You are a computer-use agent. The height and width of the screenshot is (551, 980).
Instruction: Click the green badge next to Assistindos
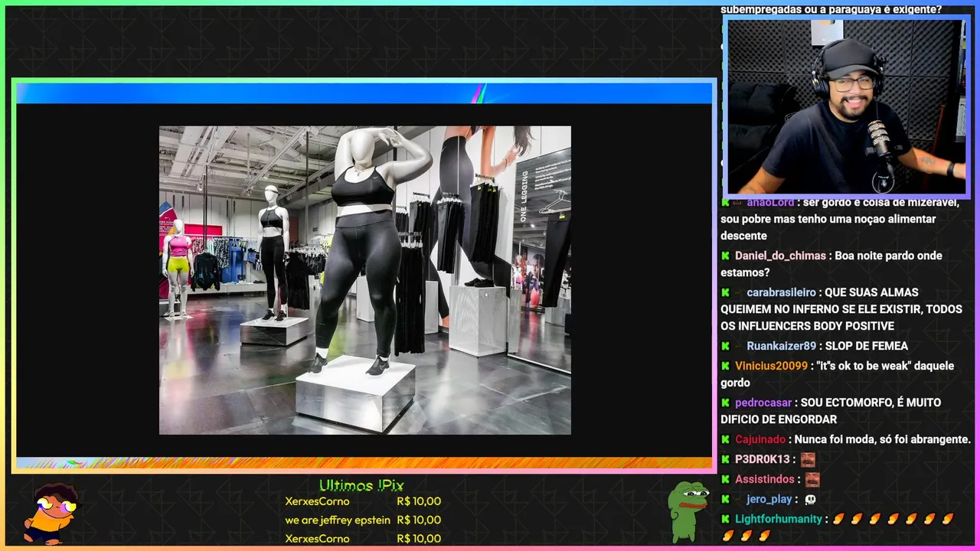725,479
